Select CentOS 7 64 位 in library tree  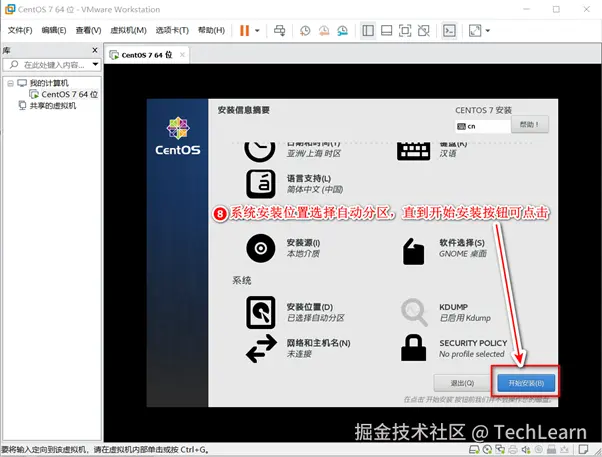(69, 94)
